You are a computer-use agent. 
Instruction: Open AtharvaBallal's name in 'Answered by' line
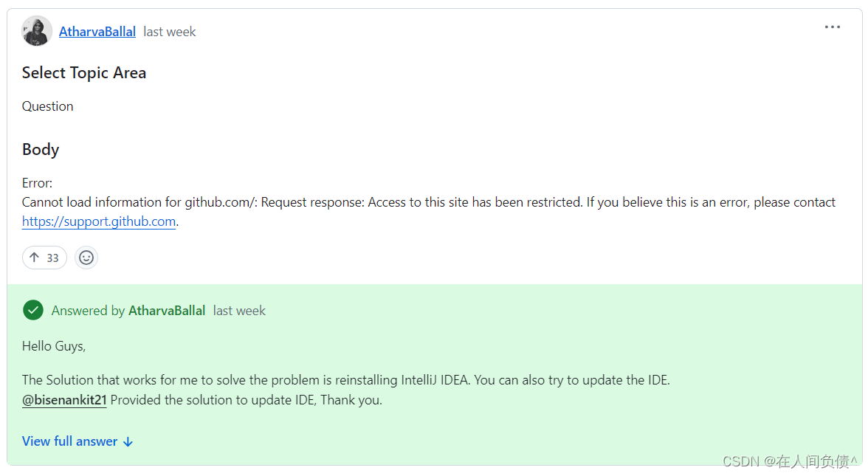tap(167, 311)
